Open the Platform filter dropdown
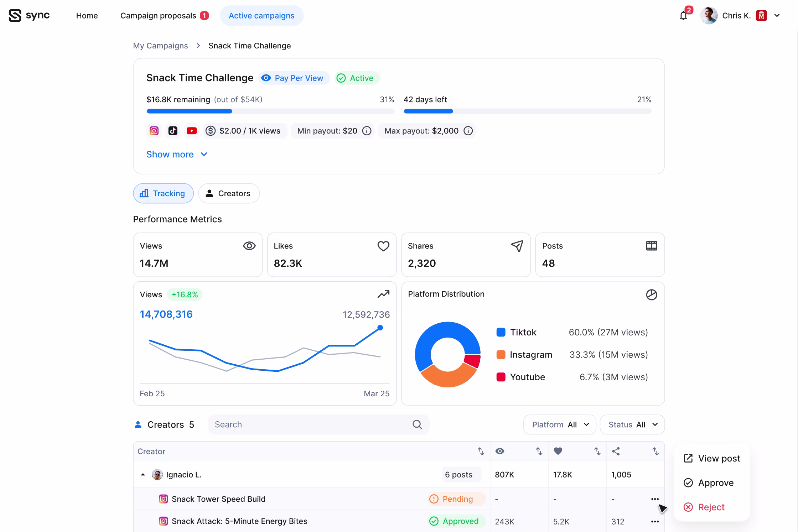Viewport: 798px width, 532px height. click(560, 424)
